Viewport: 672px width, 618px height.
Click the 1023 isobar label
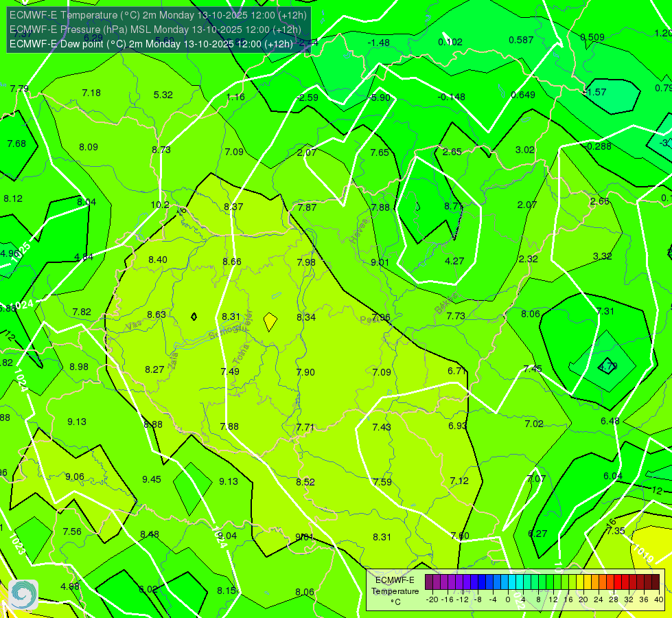[x=17, y=544]
